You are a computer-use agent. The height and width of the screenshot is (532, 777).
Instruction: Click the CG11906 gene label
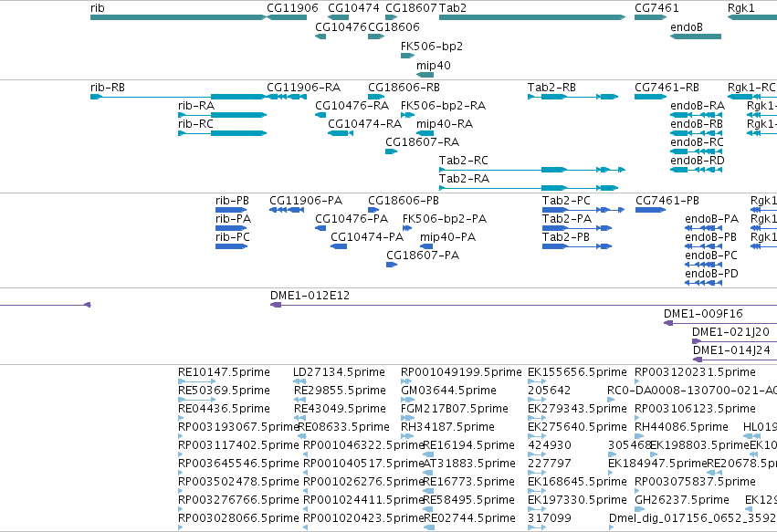tap(292, 8)
